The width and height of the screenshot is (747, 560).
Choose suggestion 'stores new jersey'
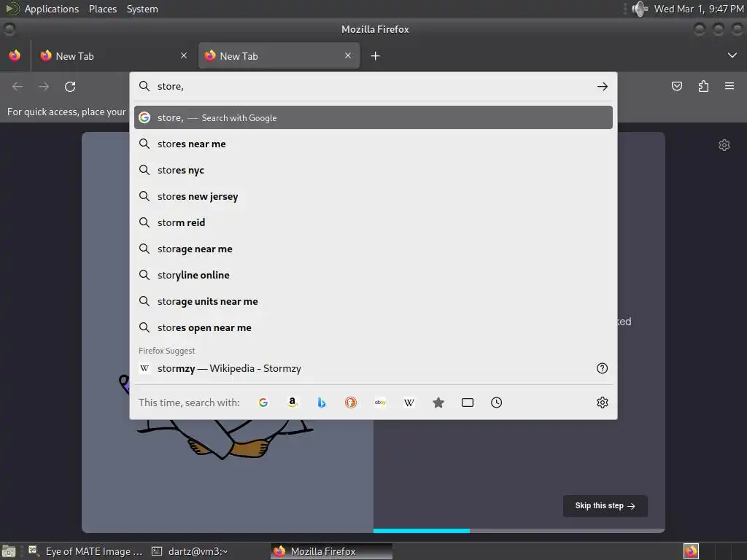373,196
